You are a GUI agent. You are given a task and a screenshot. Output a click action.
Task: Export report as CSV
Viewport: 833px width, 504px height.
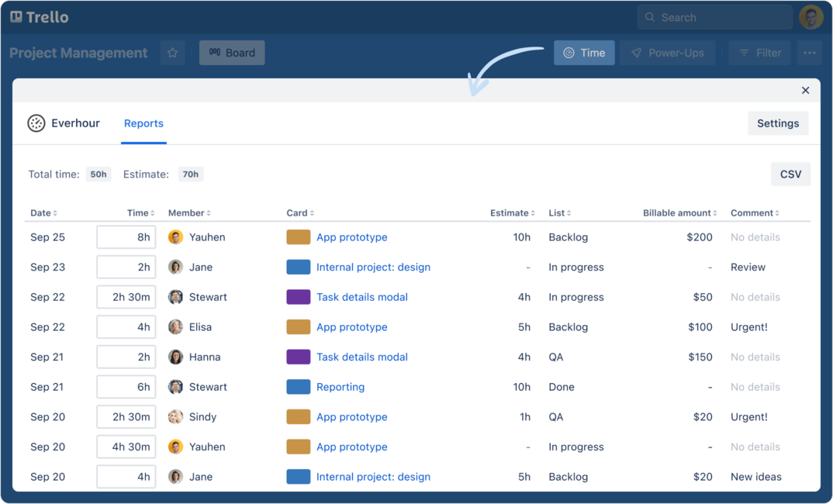click(790, 174)
